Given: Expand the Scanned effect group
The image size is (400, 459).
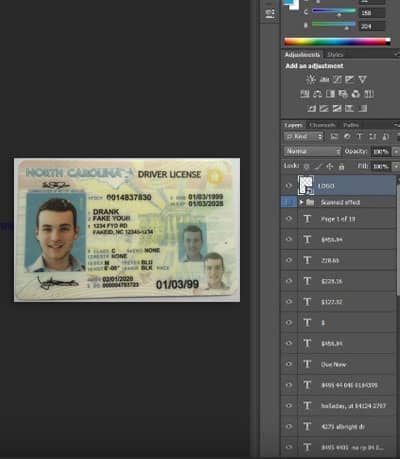Looking at the screenshot, I should [x=301, y=202].
